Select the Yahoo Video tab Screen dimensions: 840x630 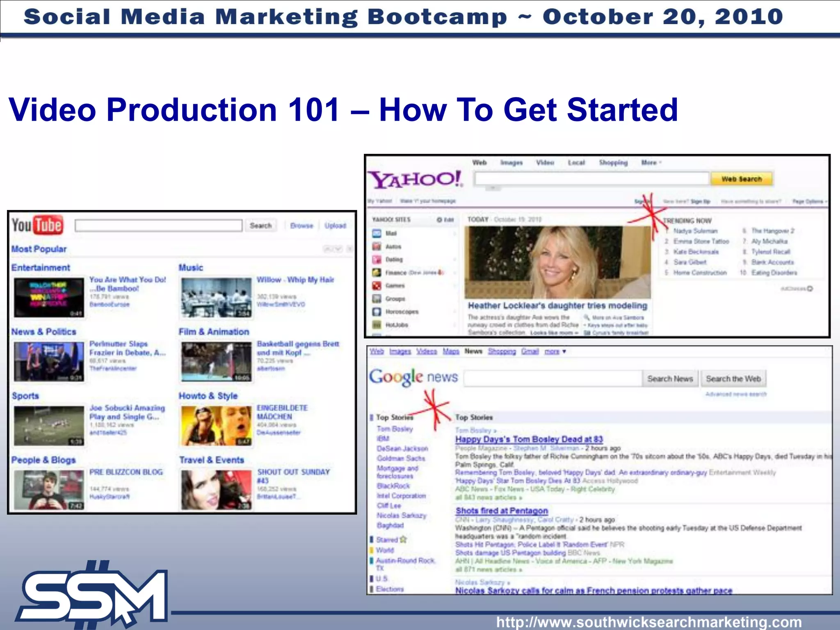click(545, 162)
